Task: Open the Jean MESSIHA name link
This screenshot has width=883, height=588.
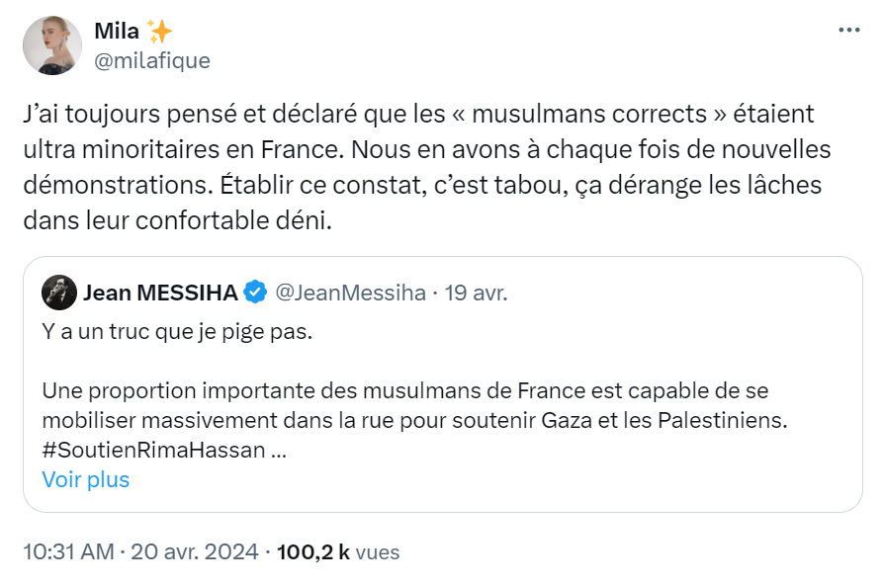Action: (160, 293)
